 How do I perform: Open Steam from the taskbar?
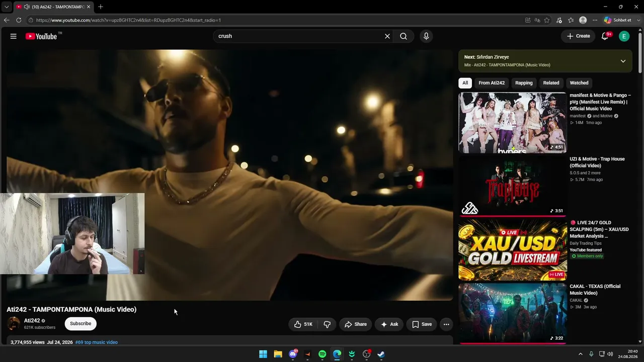pos(381,354)
